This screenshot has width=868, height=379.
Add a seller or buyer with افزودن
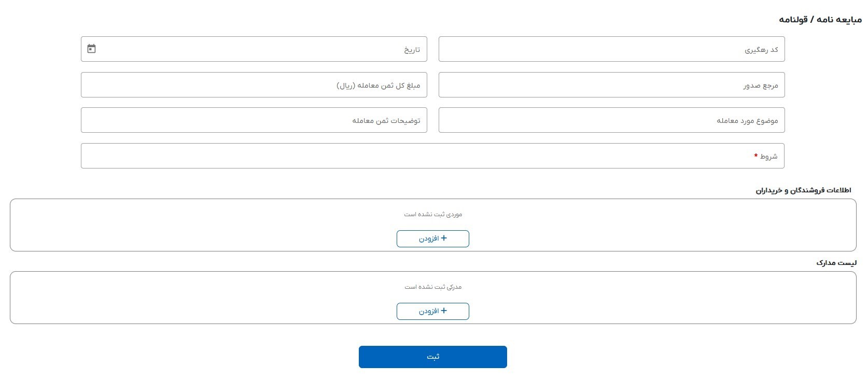[x=433, y=238]
